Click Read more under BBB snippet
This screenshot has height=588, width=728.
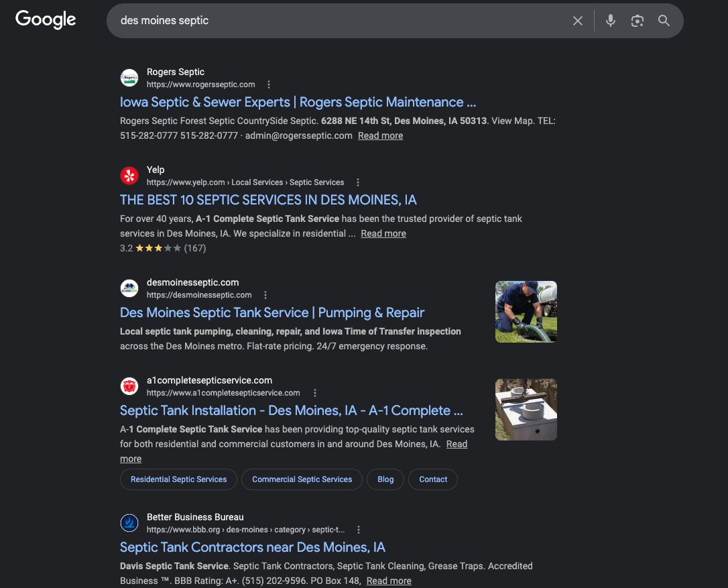(389, 581)
